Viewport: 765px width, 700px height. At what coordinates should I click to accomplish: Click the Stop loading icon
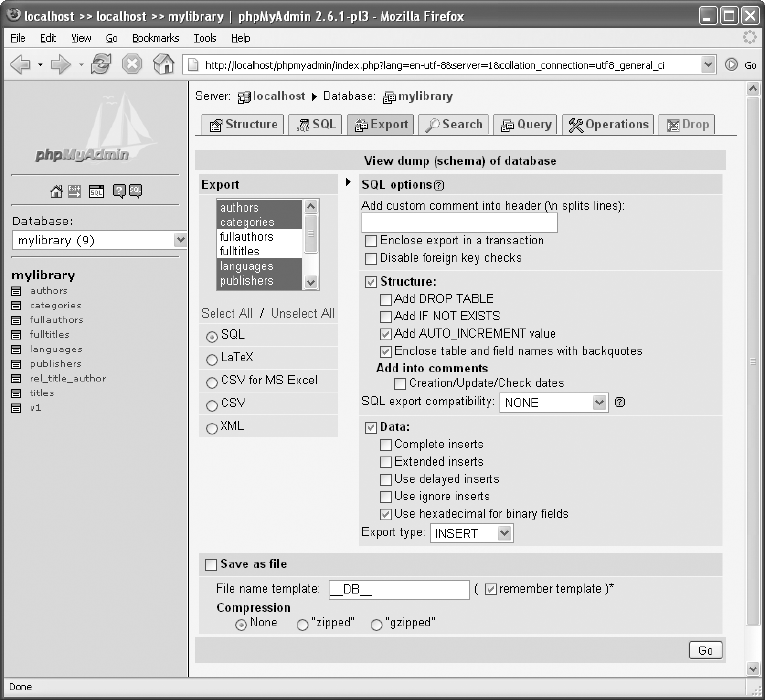click(132, 64)
